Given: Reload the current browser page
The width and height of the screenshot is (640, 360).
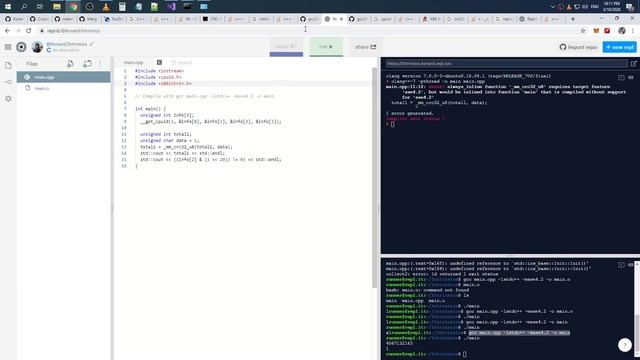Looking at the screenshot, I should 29,31.
